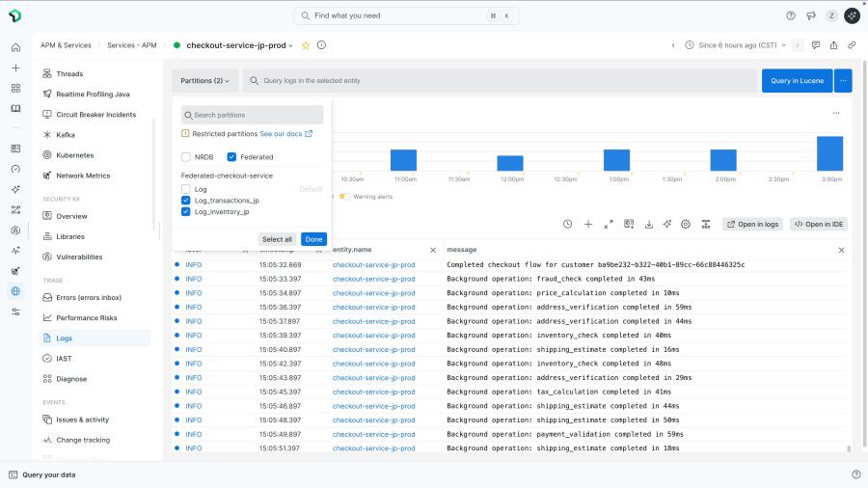Go to Services - APM breadcrumb

point(132,45)
